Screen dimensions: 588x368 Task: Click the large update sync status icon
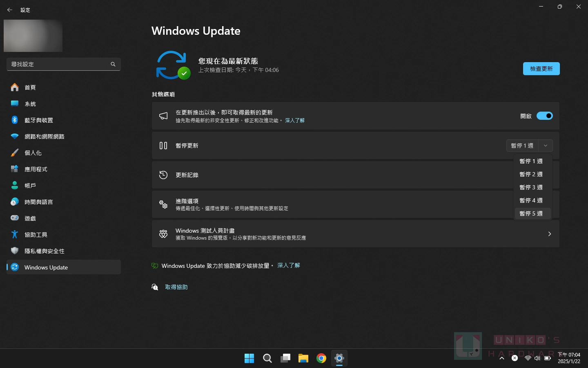click(173, 65)
